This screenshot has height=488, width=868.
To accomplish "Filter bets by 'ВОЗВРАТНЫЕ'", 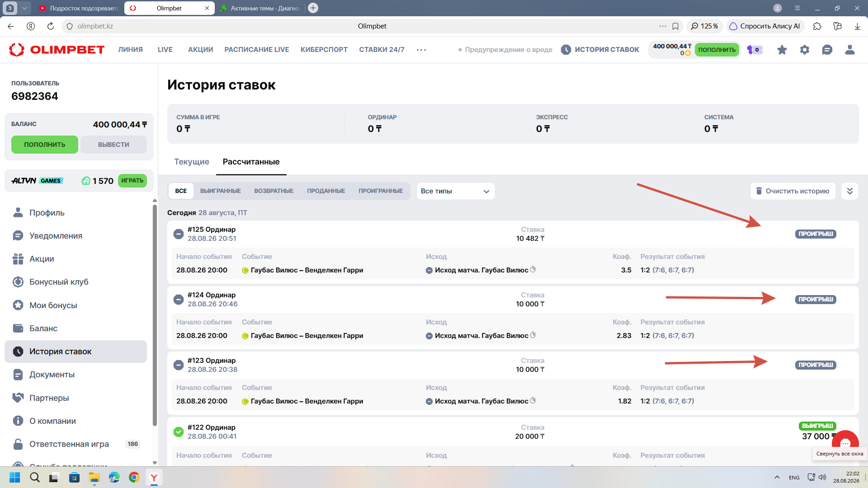I will point(274,191).
